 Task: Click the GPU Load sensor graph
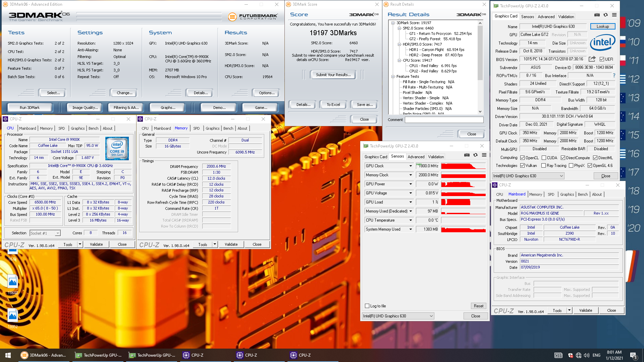click(464, 202)
